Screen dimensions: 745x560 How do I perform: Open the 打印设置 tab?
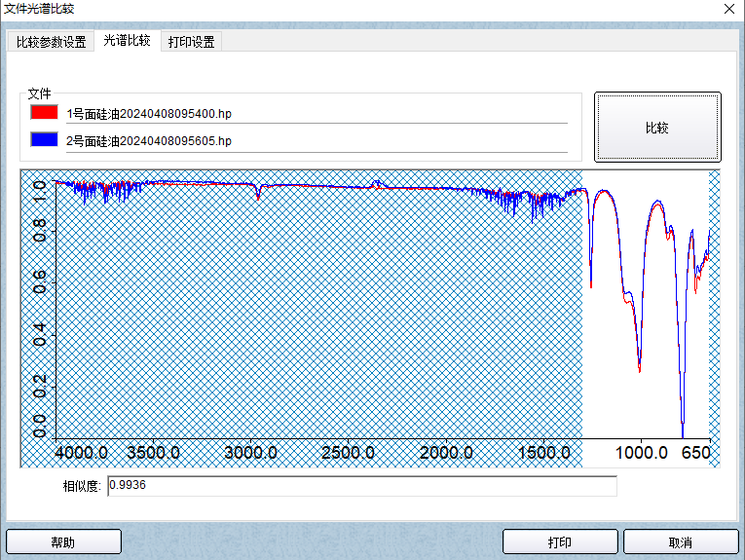point(191,42)
